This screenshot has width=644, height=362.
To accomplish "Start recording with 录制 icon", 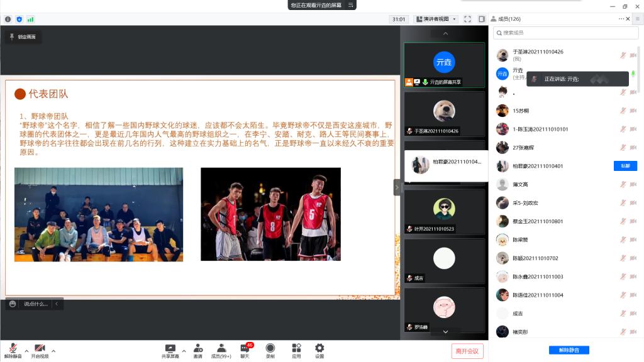I will [x=270, y=350].
